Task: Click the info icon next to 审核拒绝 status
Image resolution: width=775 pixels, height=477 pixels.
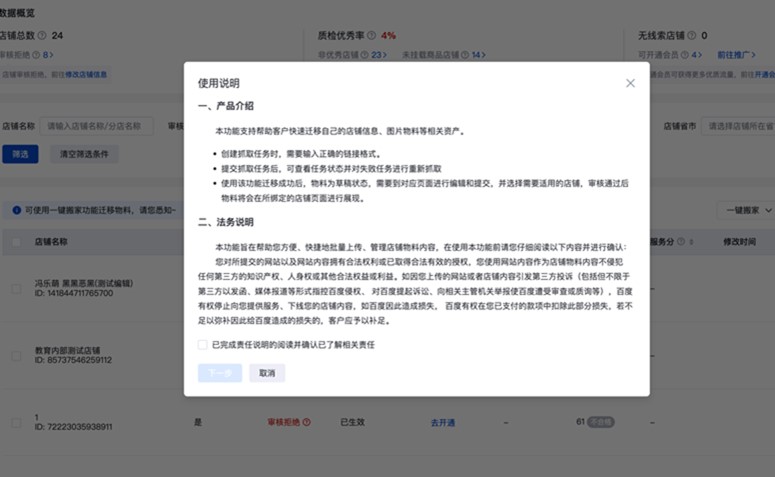Action: click(306, 423)
